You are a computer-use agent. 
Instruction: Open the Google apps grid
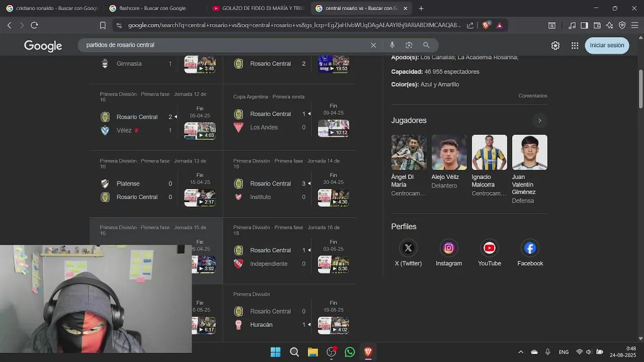point(575,45)
